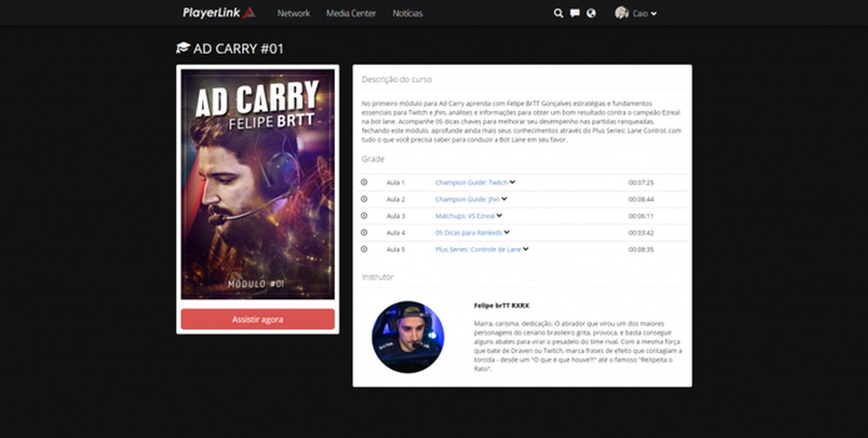868x438 pixels.
Task: Click the duration 00:06:11
Action: (641, 216)
